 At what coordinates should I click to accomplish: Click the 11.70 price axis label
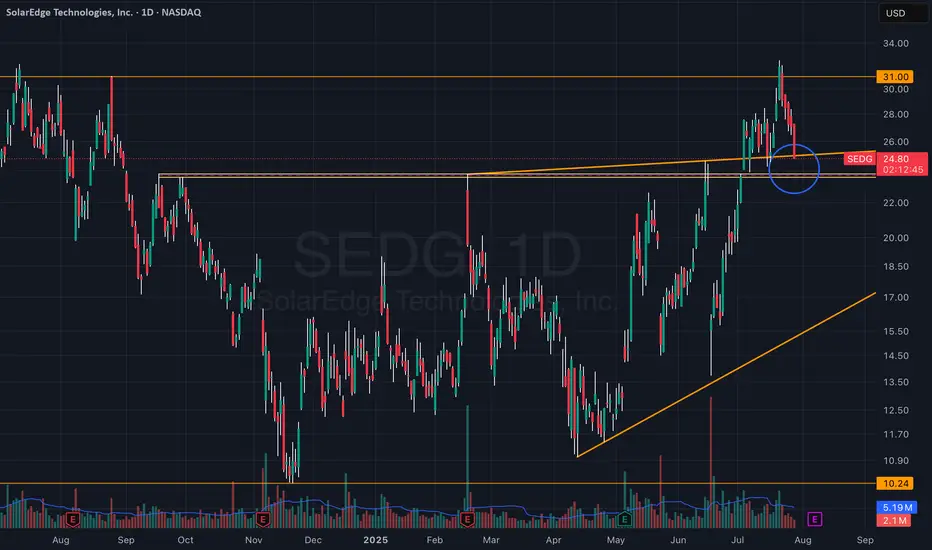[x=896, y=435]
